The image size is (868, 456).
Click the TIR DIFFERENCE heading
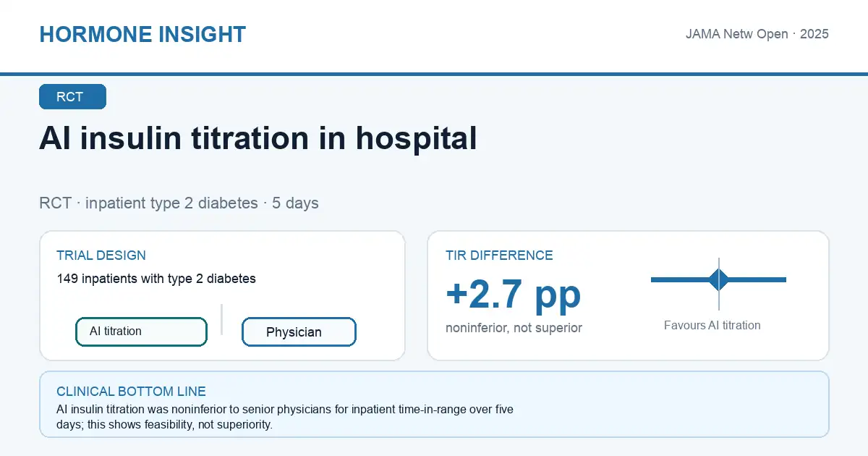click(499, 256)
